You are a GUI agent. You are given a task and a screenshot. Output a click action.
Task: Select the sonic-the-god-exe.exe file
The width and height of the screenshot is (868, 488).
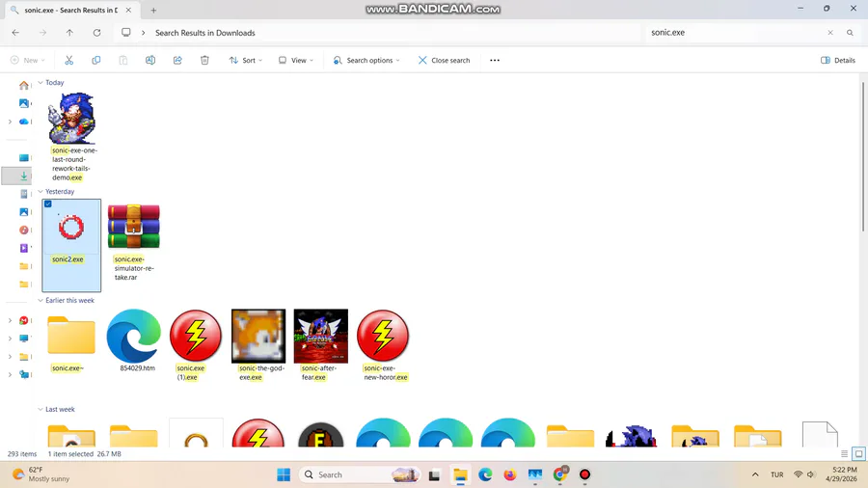click(258, 345)
